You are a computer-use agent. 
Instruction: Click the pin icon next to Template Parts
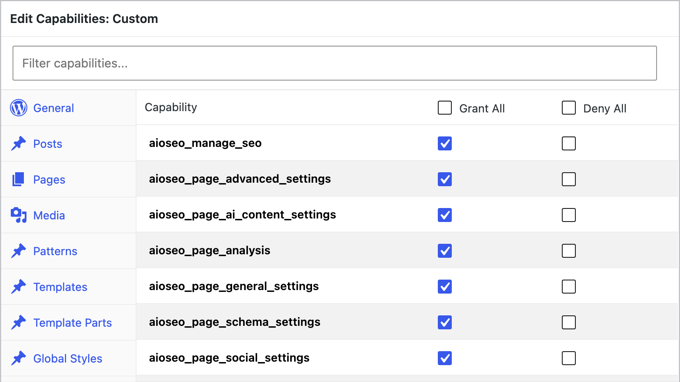point(18,323)
